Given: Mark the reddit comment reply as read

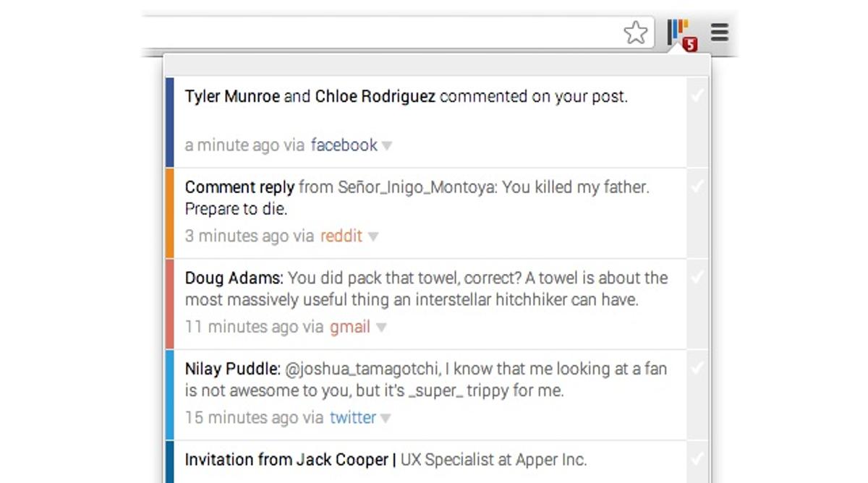Looking at the screenshot, I should click(x=697, y=187).
